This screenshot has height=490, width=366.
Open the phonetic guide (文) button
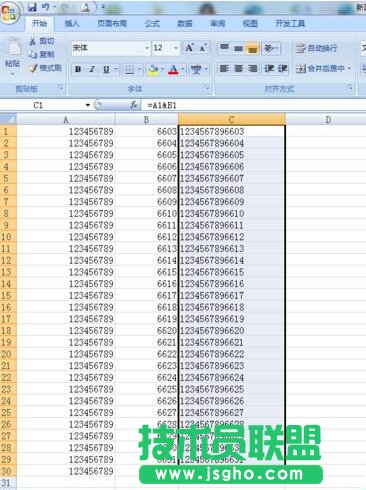pos(196,69)
